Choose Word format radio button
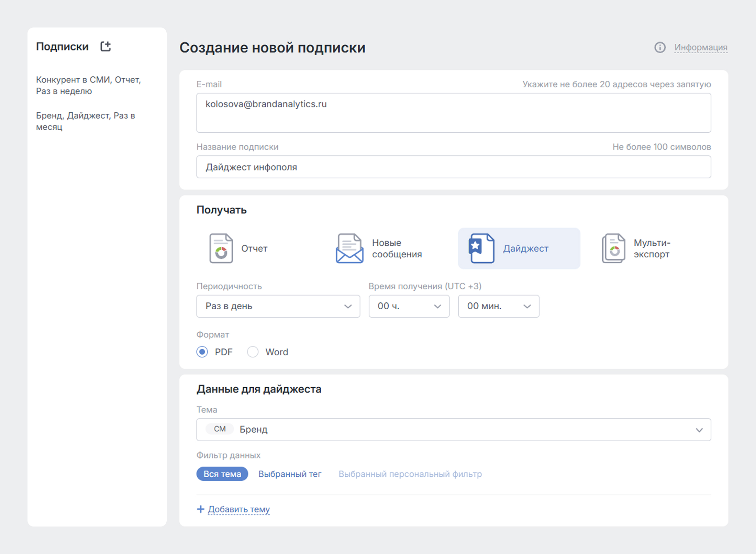756x554 pixels. click(253, 352)
